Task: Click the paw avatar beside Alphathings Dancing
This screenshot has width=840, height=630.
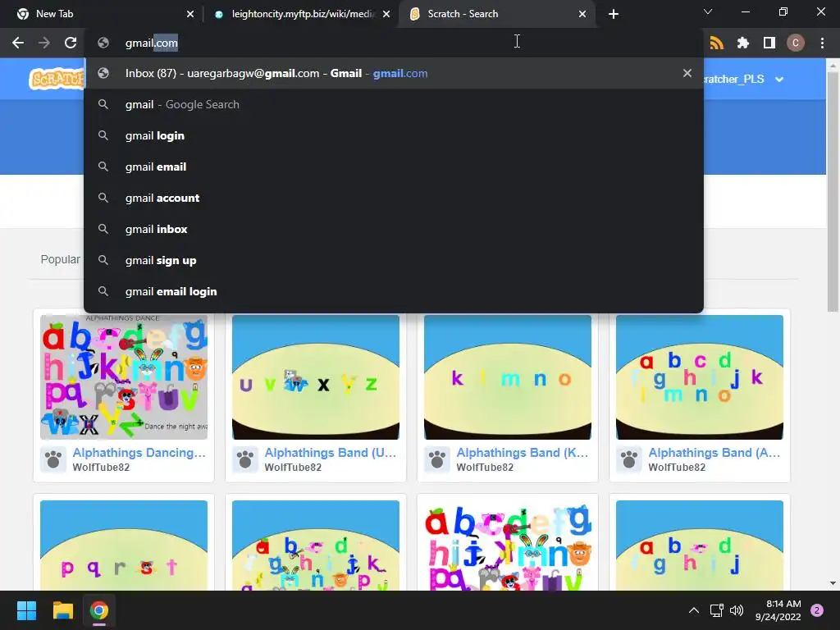Action: [53, 459]
